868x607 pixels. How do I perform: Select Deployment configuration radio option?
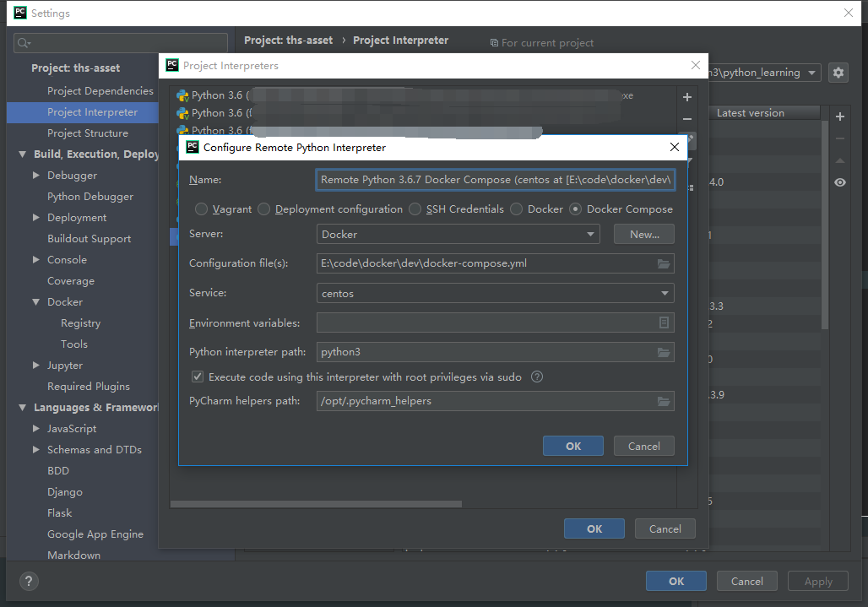264,209
